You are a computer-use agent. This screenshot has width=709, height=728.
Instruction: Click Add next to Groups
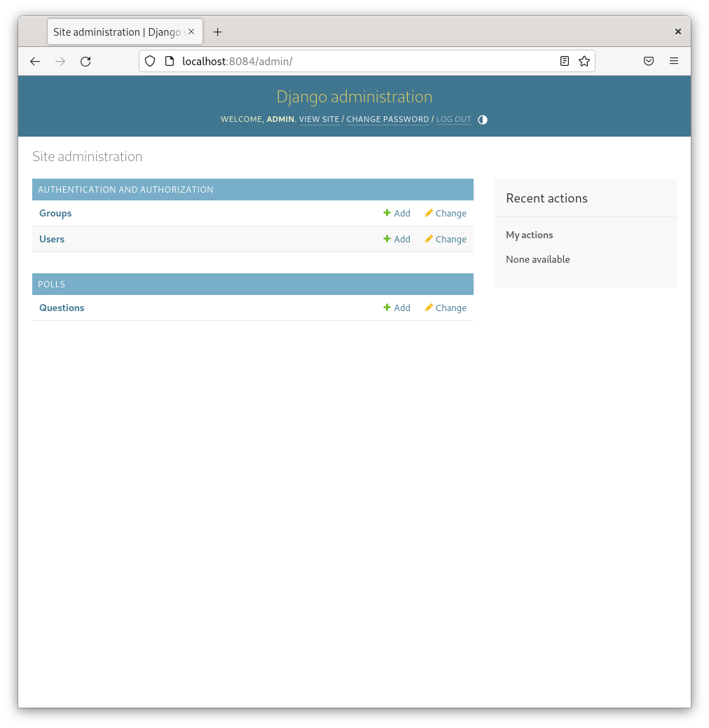click(397, 214)
